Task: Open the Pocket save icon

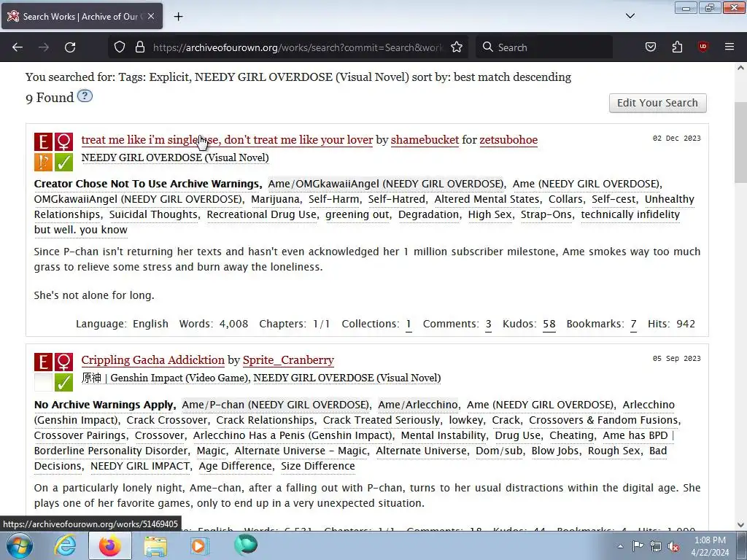Action: tap(650, 47)
